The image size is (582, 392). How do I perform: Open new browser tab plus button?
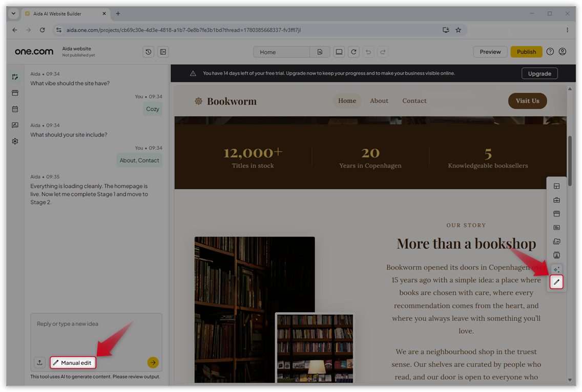pyautogui.click(x=118, y=14)
